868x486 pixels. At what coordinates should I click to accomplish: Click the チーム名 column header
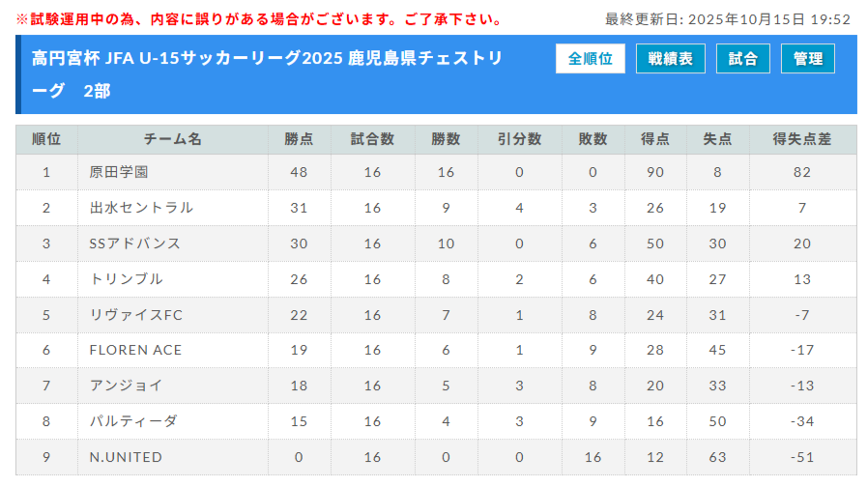[172, 139]
